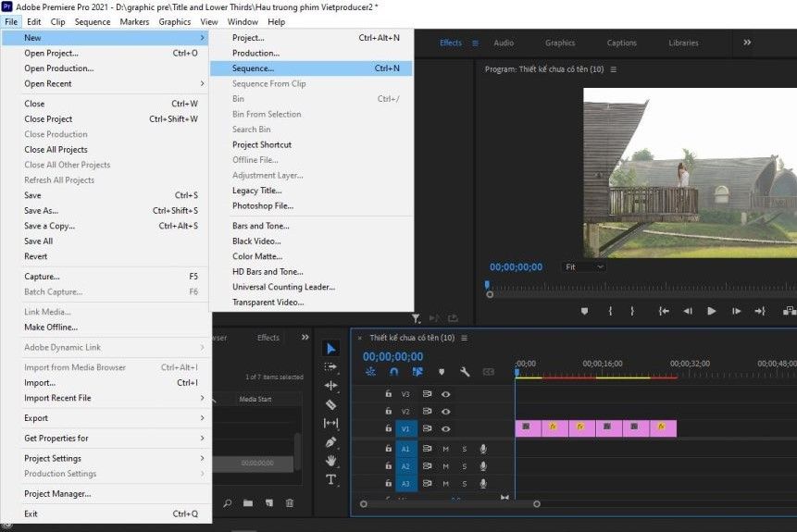Choose the Hand tool
797x532 pixels.
click(331, 461)
